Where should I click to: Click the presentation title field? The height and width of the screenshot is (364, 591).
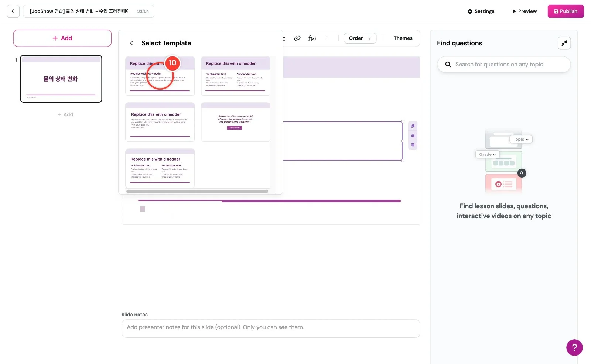pos(89,11)
